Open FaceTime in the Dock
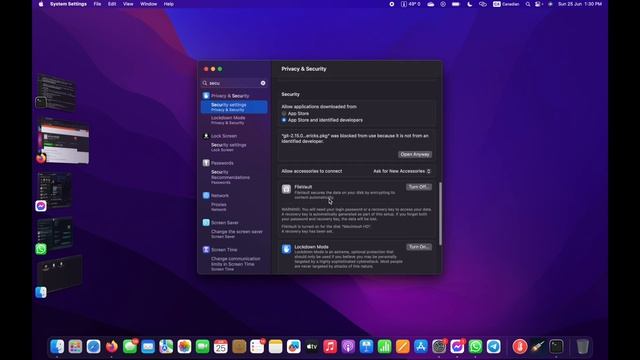The width and height of the screenshot is (640, 360). pyautogui.click(x=202, y=347)
